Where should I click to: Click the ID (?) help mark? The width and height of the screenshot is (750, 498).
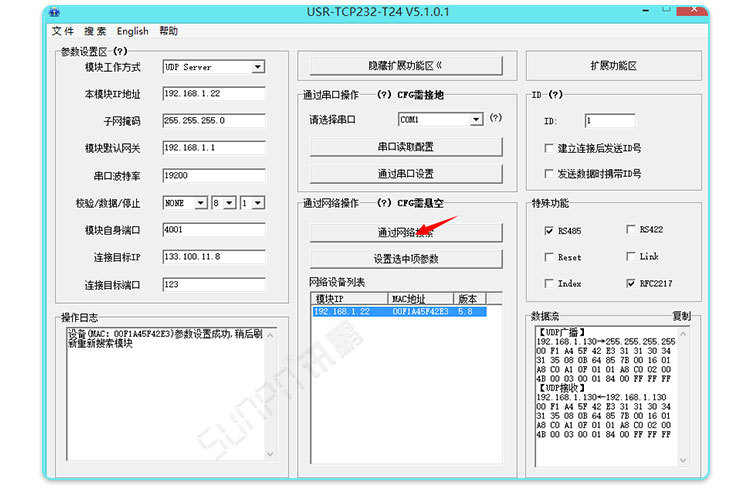(x=555, y=95)
